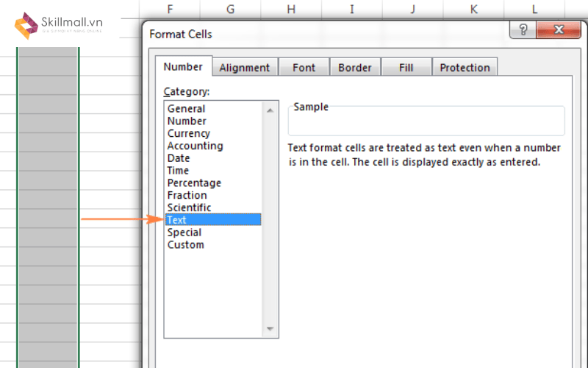Select column J header in spreadsheet

pos(412,9)
